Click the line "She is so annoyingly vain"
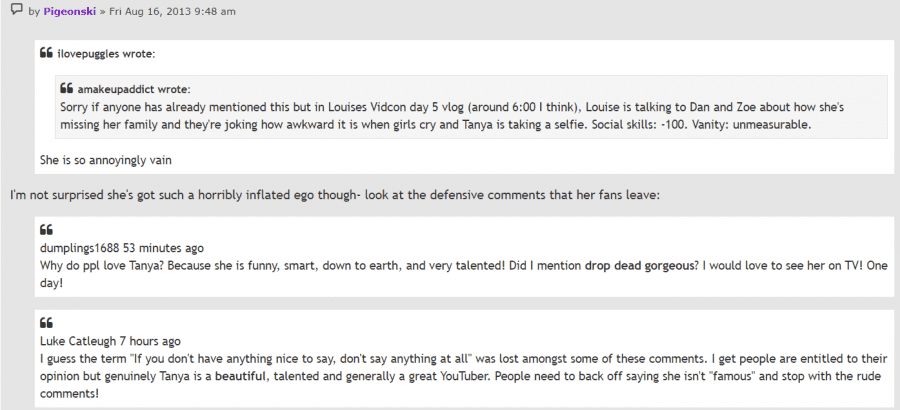 (106, 160)
